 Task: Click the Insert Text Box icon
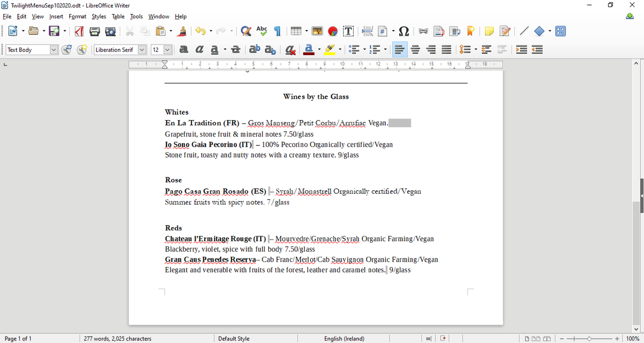click(348, 32)
